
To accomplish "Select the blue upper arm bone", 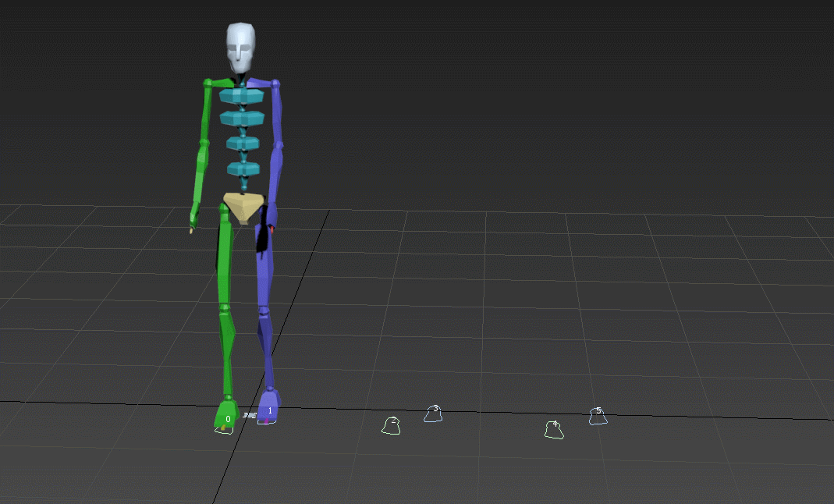I will coord(277,112).
